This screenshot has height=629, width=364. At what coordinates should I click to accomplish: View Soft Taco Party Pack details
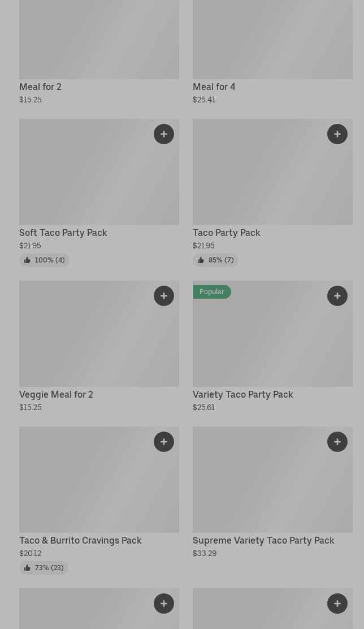[63, 232]
